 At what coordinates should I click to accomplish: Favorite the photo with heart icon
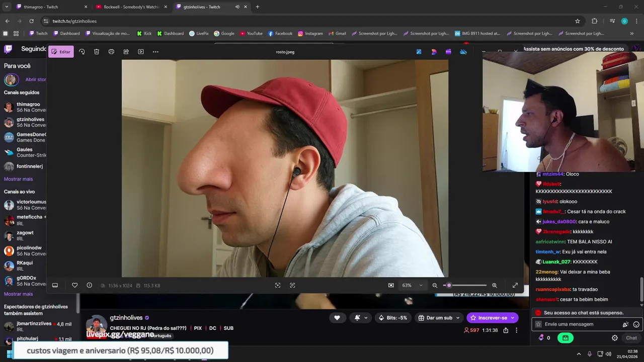pyautogui.click(x=74, y=285)
